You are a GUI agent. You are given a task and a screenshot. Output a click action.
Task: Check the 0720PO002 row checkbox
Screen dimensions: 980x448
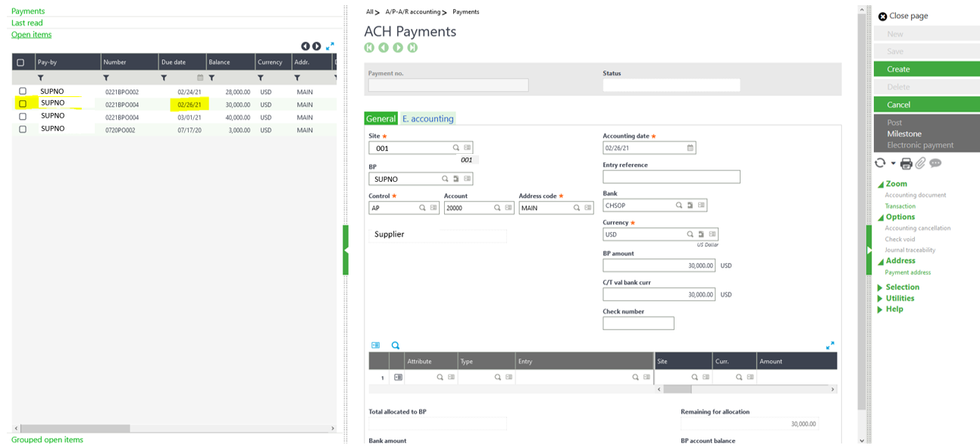pyautogui.click(x=23, y=130)
